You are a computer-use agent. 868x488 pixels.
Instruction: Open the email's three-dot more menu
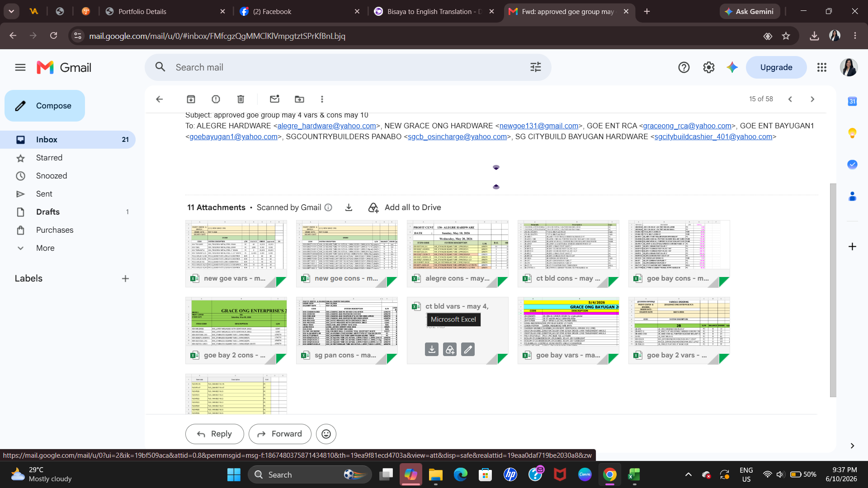click(x=322, y=99)
